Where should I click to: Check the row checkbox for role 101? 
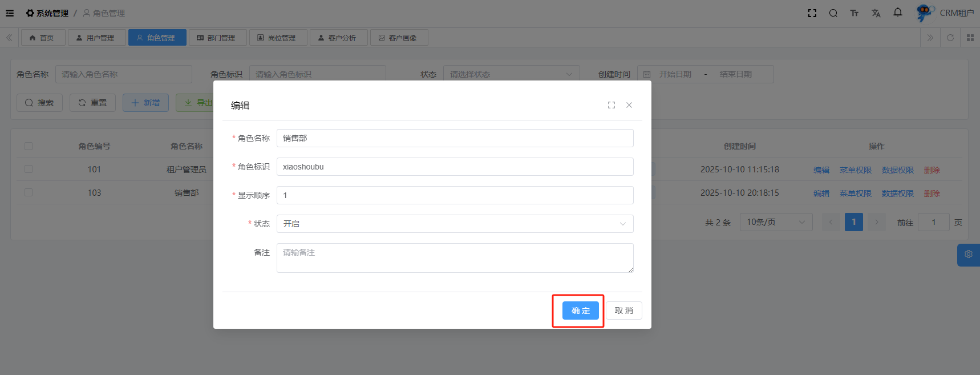click(29, 170)
